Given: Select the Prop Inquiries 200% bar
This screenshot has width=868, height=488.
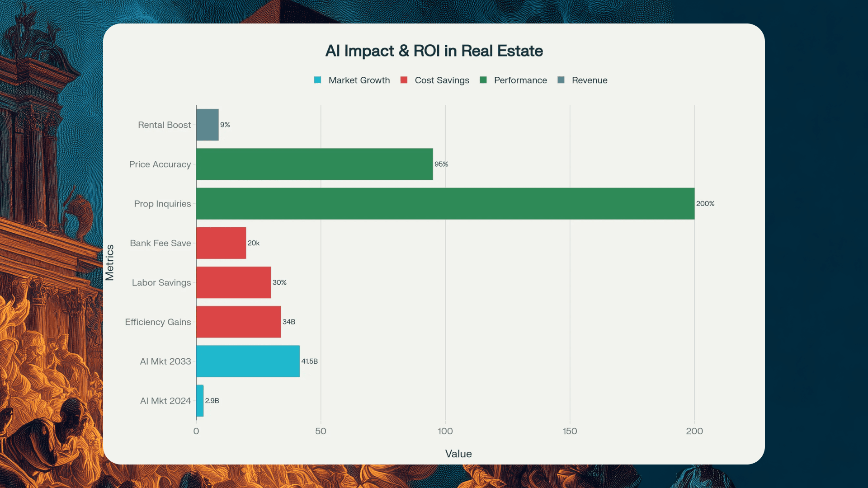Looking at the screenshot, I should pyautogui.click(x=445, y=204).
